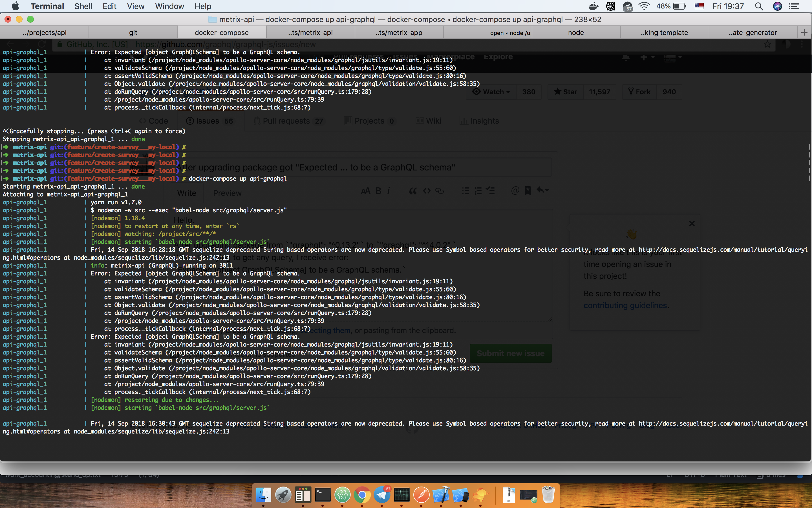Image resolution: width=812 pixels, height=508 pixels.
Task: Open Activity Monitor in the Dock
Action: 402,494
